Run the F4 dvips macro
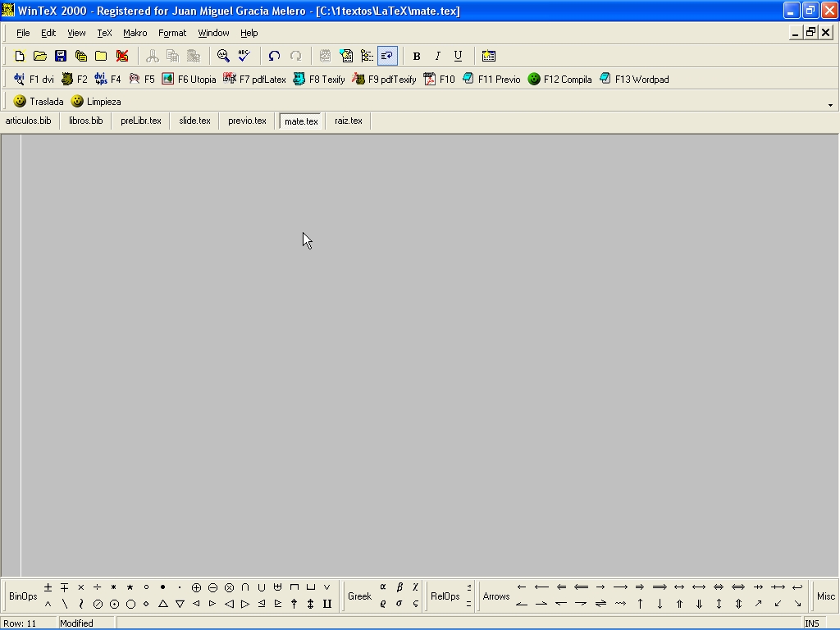 coord(107,80)
